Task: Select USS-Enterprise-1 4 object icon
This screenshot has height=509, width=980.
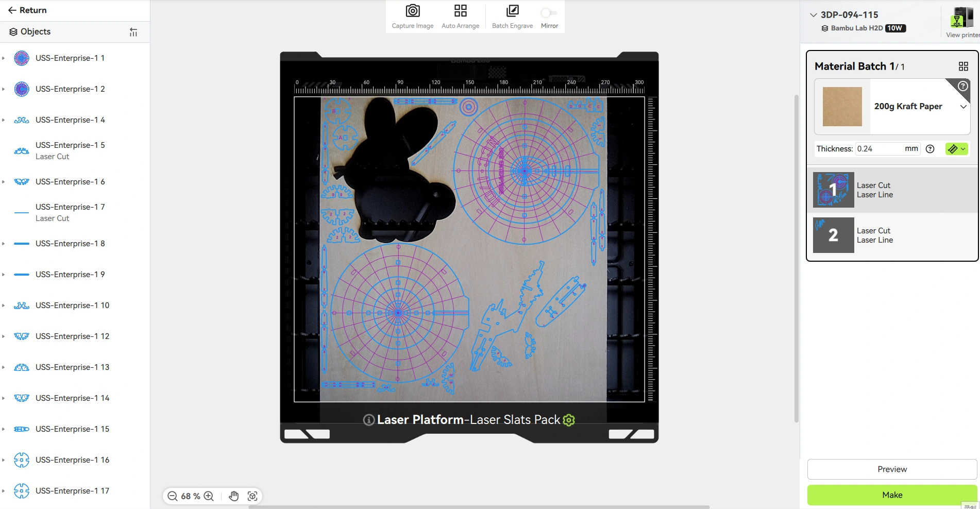Action: click(x=22, y=120)
